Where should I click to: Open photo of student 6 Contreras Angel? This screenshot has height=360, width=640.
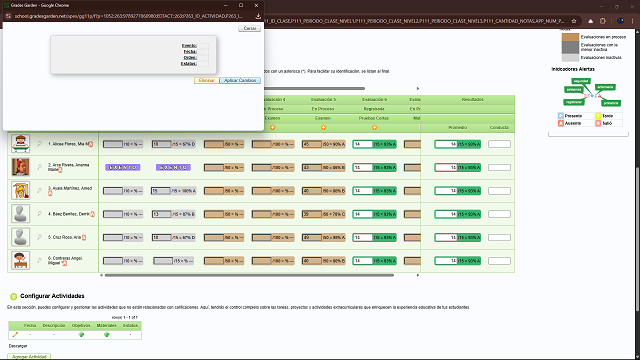20,260
